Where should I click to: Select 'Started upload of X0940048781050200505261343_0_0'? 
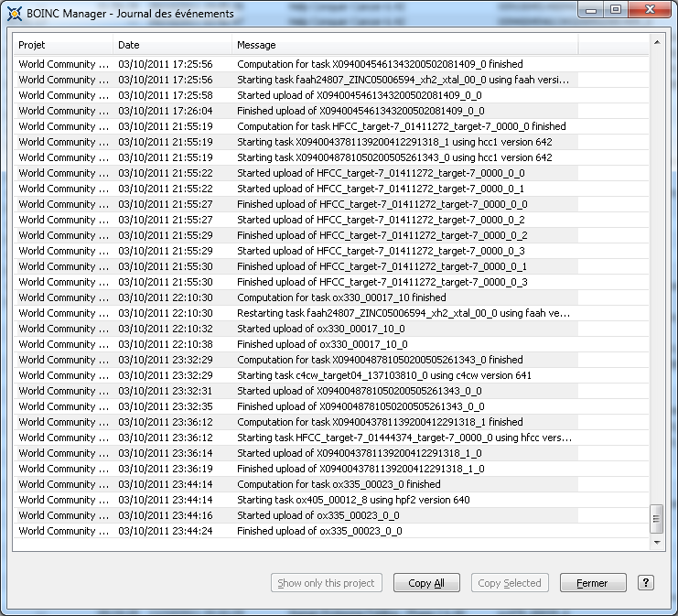(359, 391)
